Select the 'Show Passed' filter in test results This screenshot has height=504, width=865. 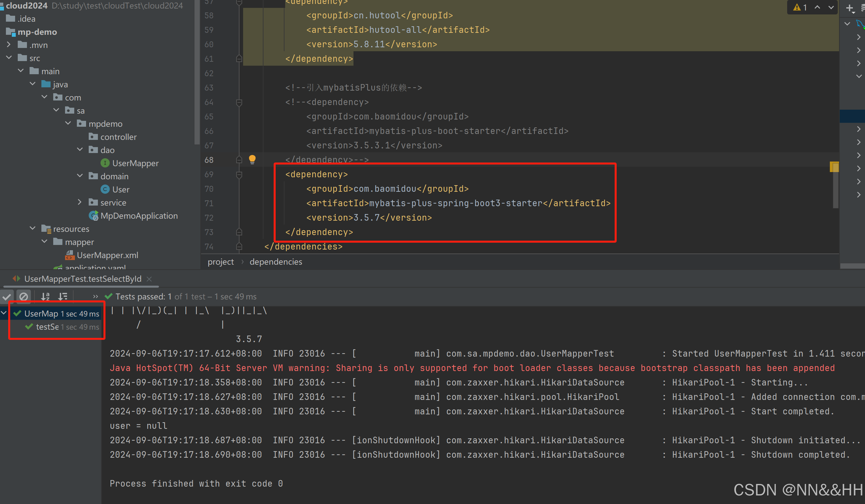click(7, 296)
